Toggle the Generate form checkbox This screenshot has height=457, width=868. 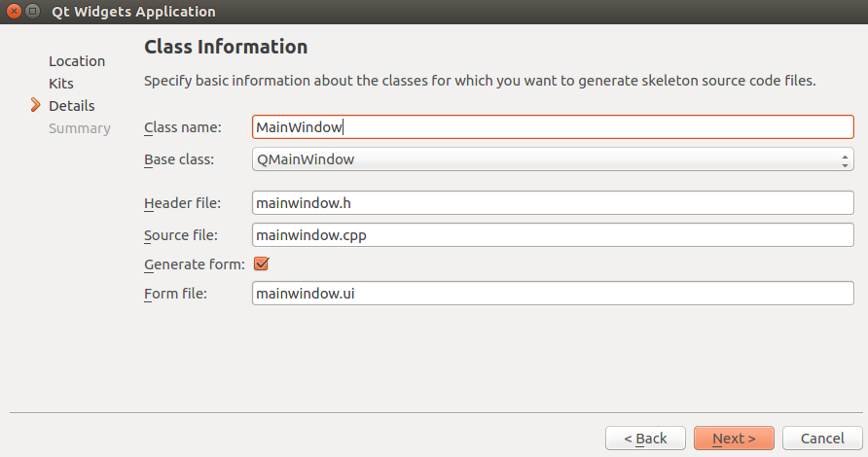point(261,264)
